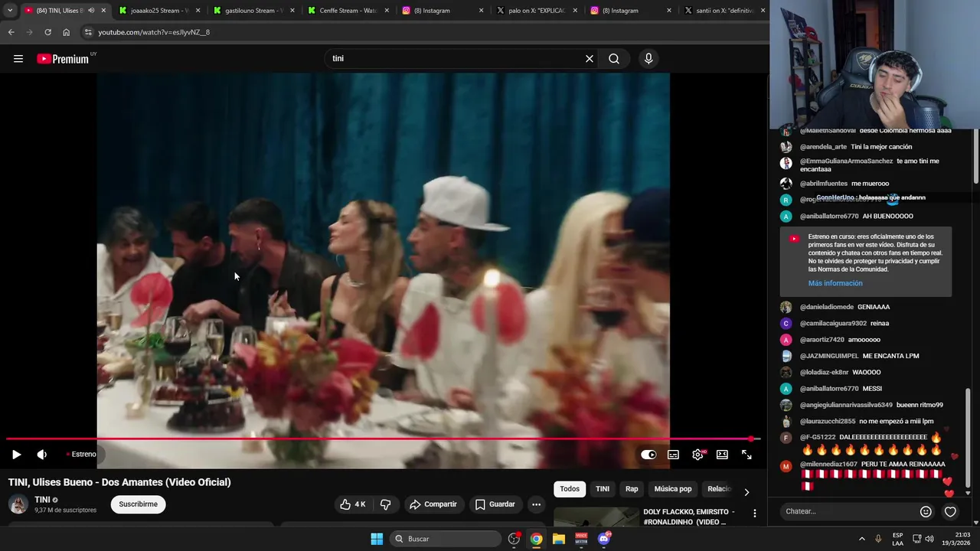Open player settings gear
The width and height of the screenshot is (980, 551).
point(697,455)
